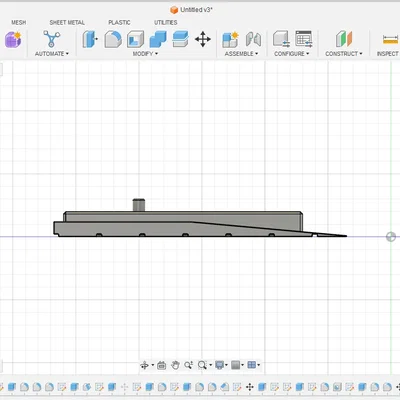Image resolution: width=400 pixels, height=400 pixels.
Task: Activate the Move/Copy arrows tool
Action: pos(203,39)
